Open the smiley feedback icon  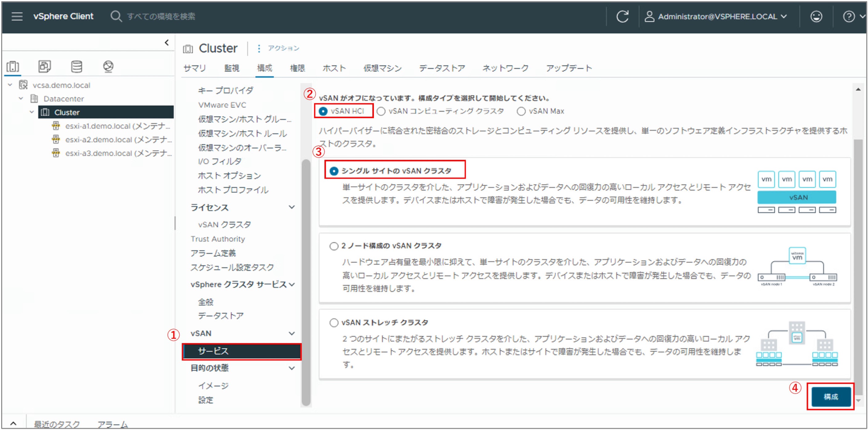816,16
